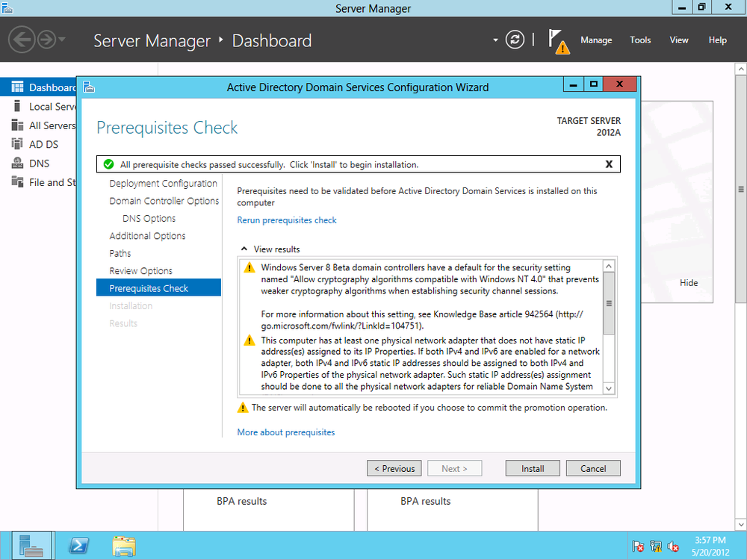
Task: Click the forward navigation arrow in Server Manager
Action: (46, 40)
